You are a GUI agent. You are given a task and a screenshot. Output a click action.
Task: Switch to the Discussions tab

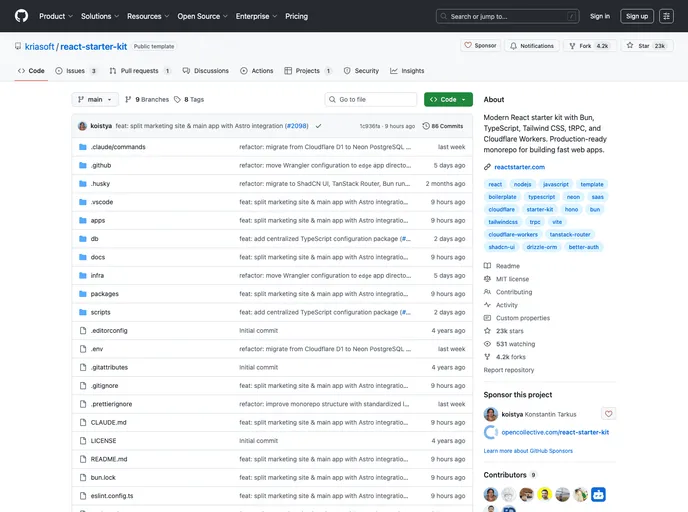[206, 71]
